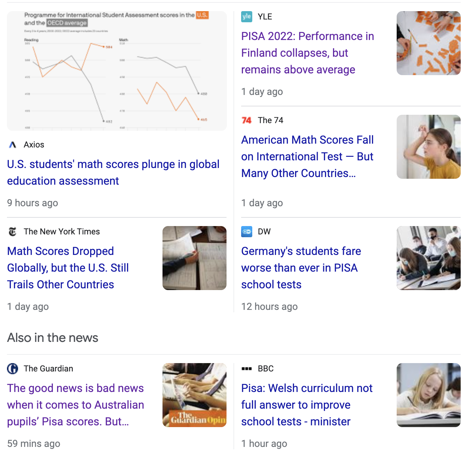Open Guardian article on Australian Pisa scores

[76, 405]
